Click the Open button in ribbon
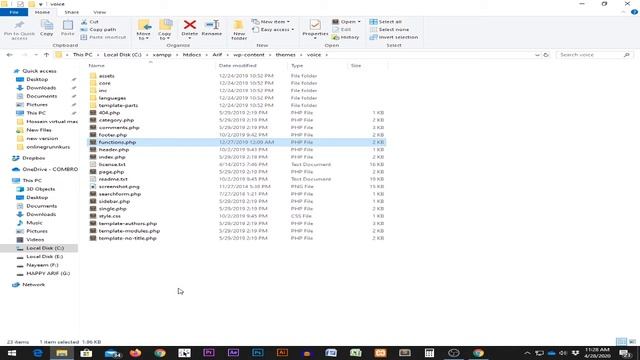640x360 pixels. point(346,22)
